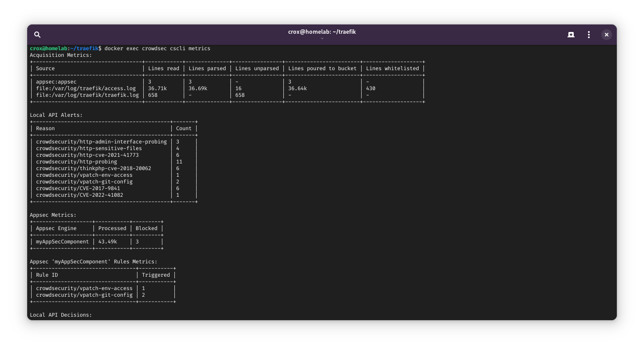644x350 pixels.
Task: Click the Rule ID column header
Action: click(47, 275)
